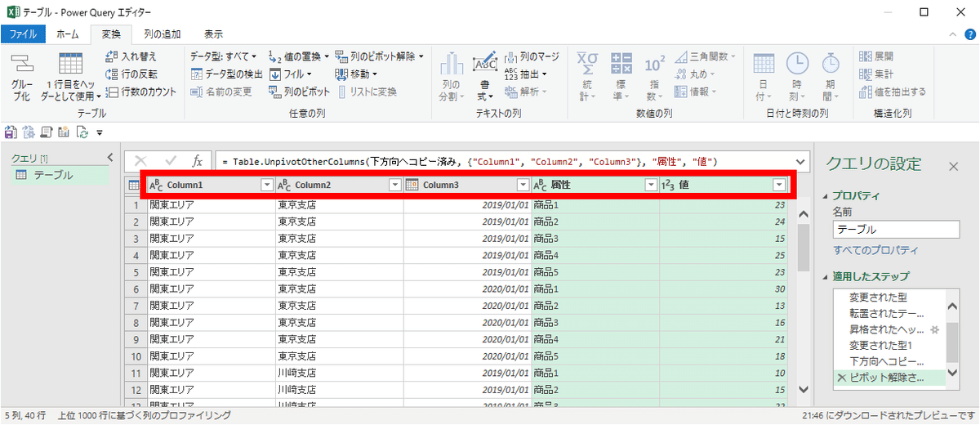Open the ファイル tab
The image size is (980, 425).
pyautogui.click(x=23, y=34)
